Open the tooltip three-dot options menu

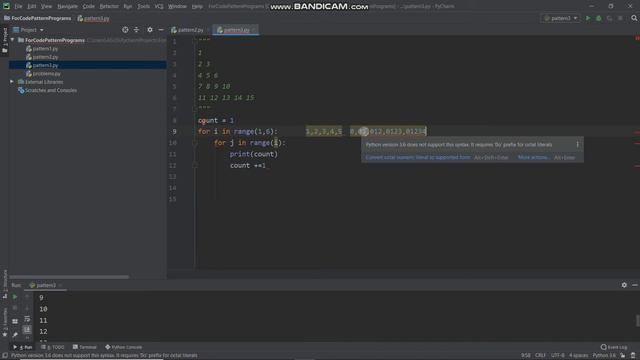(x=577, y=144)
